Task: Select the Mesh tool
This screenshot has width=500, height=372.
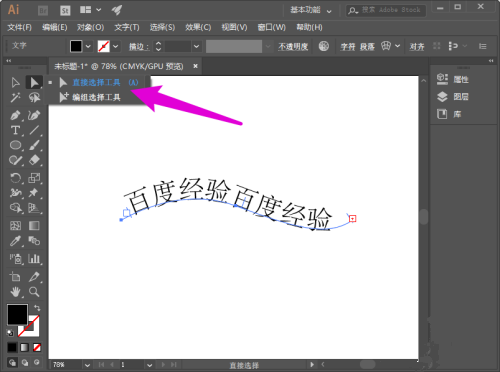Action: coord(15,226)
